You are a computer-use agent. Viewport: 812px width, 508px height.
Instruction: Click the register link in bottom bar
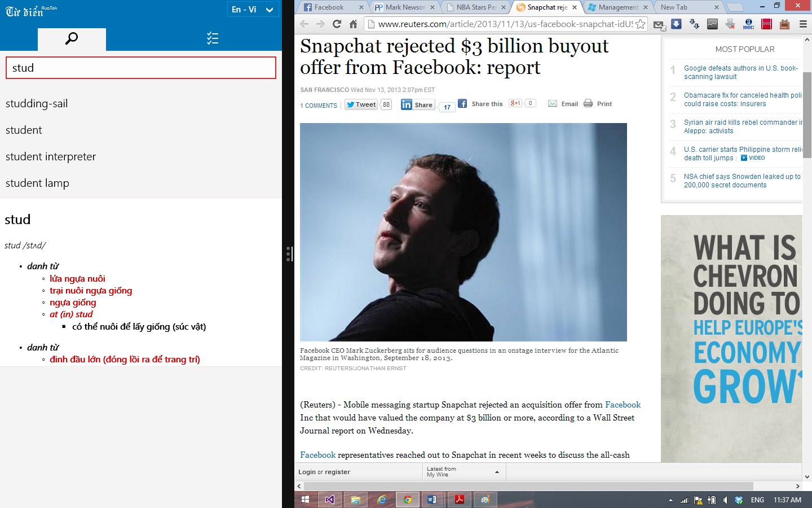pos(337,472)
